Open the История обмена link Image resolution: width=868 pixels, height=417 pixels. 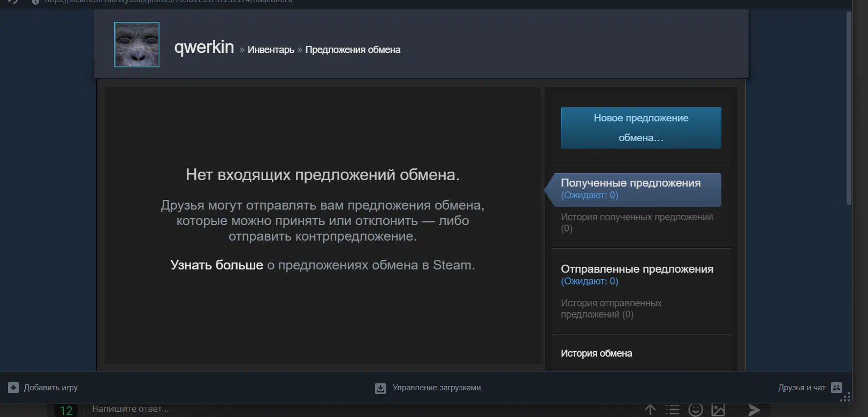596,353
